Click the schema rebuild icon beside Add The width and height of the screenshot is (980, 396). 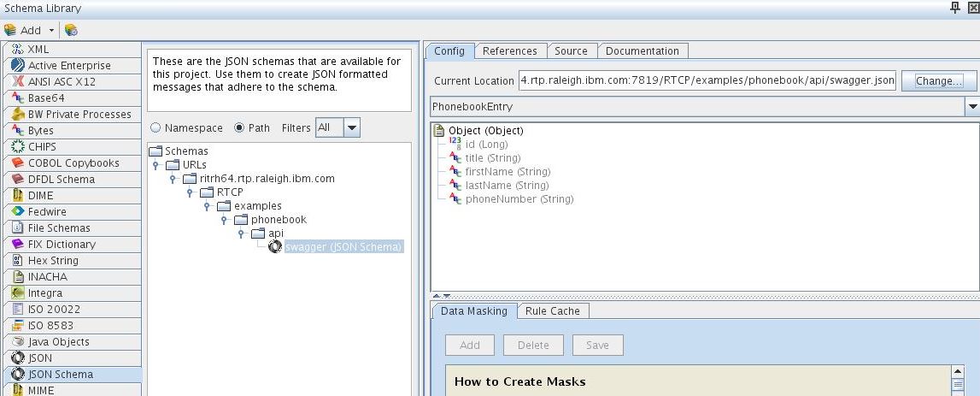[x=71, y=30]
